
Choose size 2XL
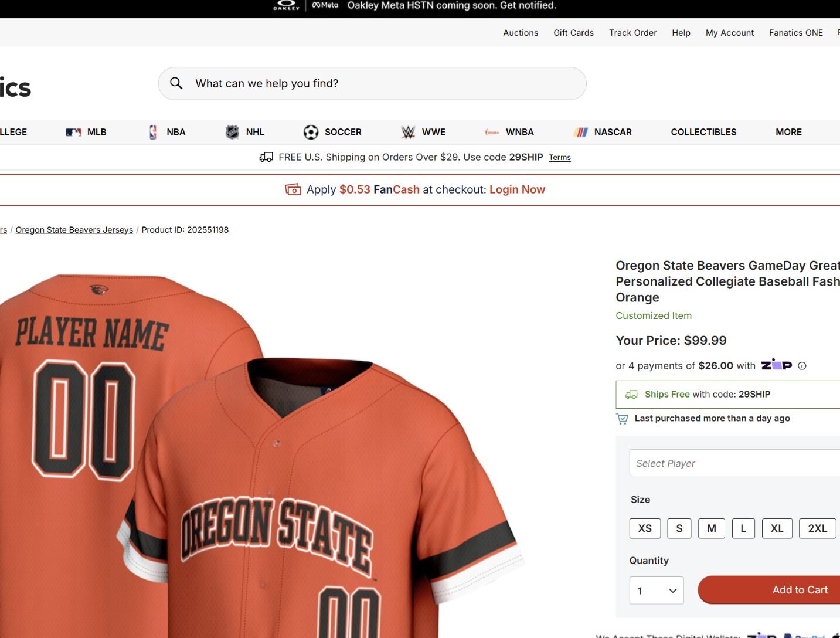tap(818, 528)
